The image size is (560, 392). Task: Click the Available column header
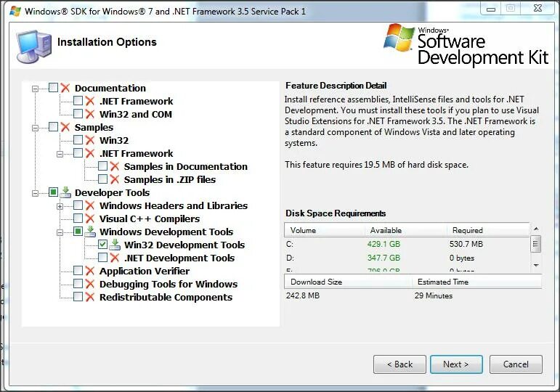[x=406, y=230]
